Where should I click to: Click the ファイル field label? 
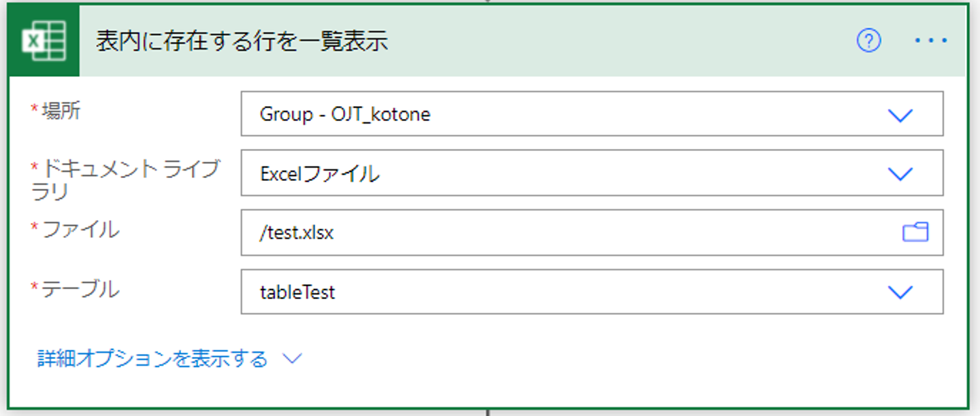[80, 230]
